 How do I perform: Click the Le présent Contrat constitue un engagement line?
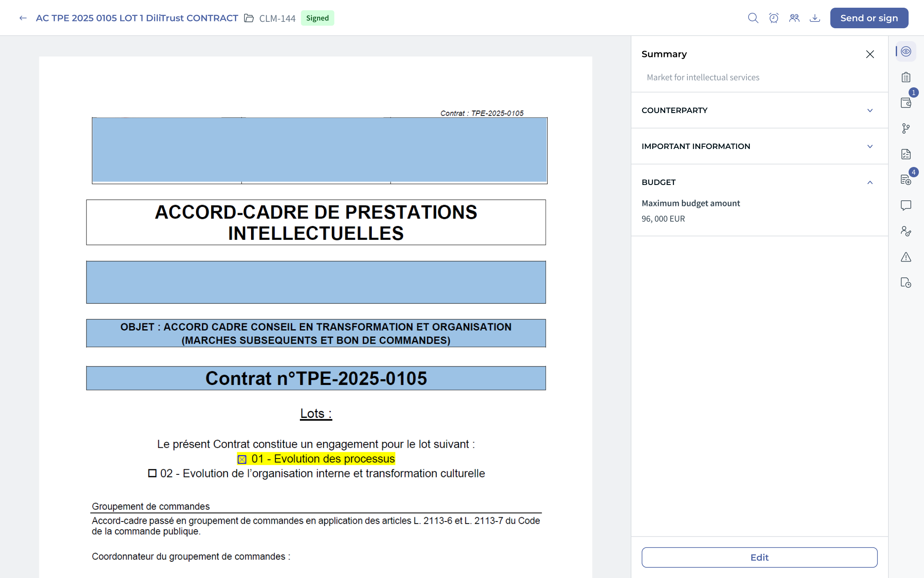pos(316,444)
